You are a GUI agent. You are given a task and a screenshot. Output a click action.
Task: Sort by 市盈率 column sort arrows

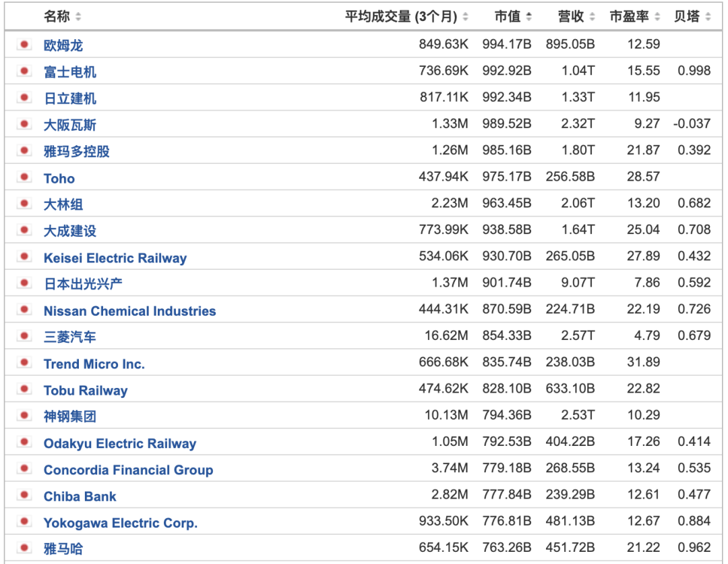[657, 17]
